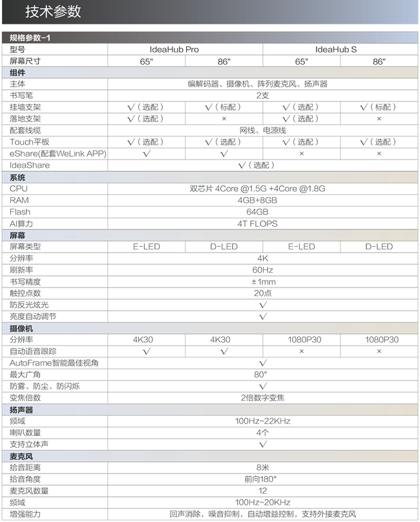Click the cross under IdeaHub Pro 86" 落地支架

[224, 119]
